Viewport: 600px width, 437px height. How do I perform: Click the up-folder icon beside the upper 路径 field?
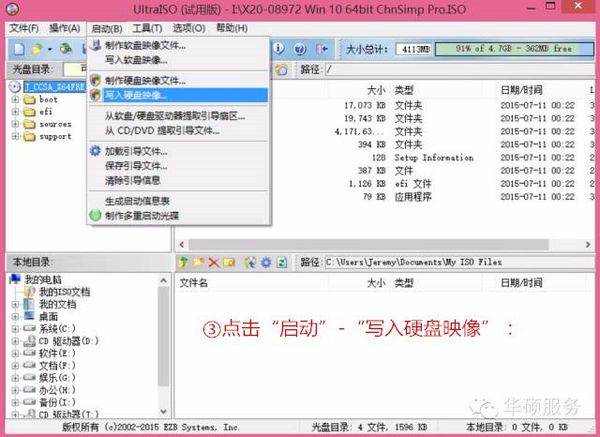281,69
